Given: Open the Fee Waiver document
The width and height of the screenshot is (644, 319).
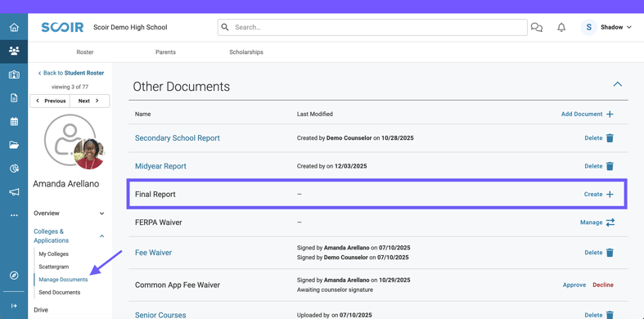Looking at the screenshot, I should point(153,253).
